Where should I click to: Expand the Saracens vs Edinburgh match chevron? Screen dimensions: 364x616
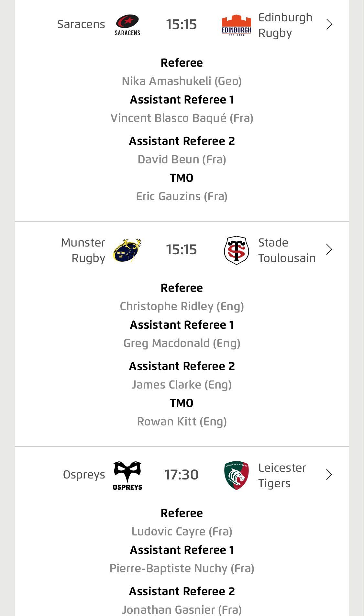coord(329,25)
